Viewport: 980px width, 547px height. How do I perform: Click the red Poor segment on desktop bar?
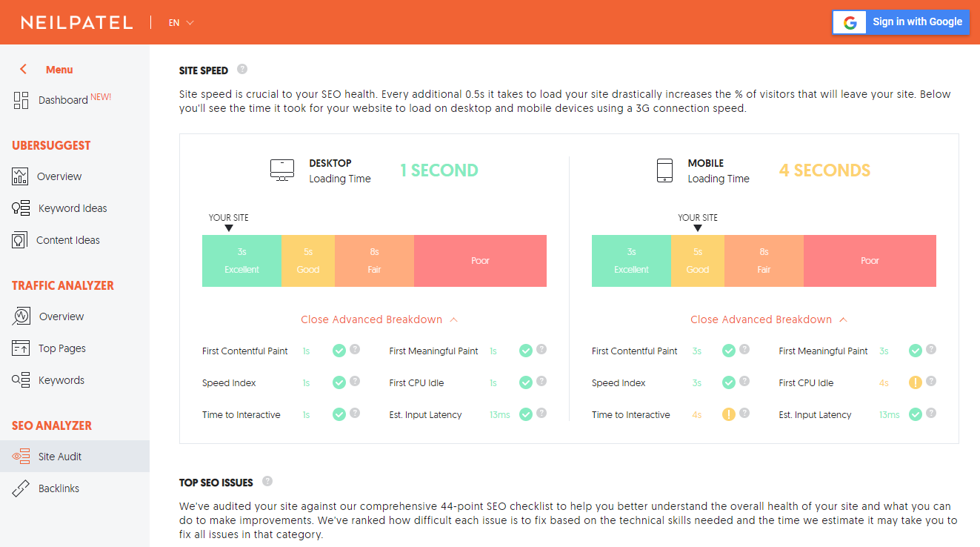(x=480, y=261)
